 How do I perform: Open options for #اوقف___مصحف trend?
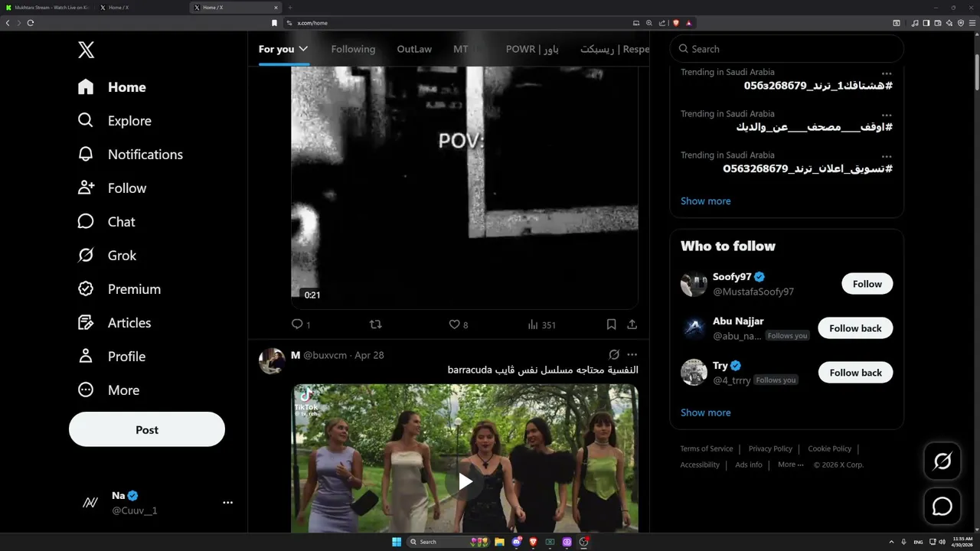click(x=887, y=115)
